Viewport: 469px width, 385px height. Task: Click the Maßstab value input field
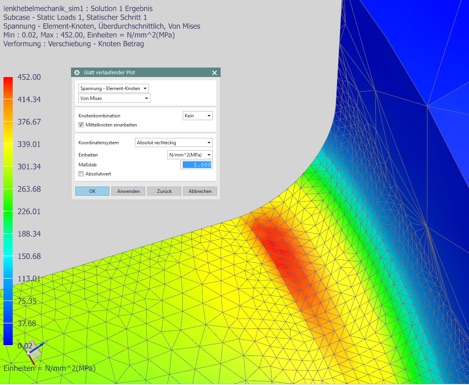tap(196, 165)
